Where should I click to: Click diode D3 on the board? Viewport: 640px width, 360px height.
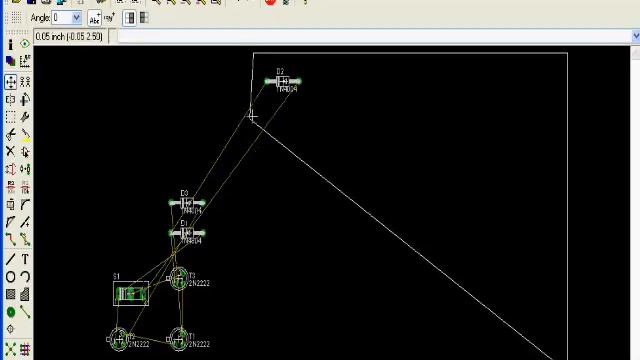(x=187, y=202)
